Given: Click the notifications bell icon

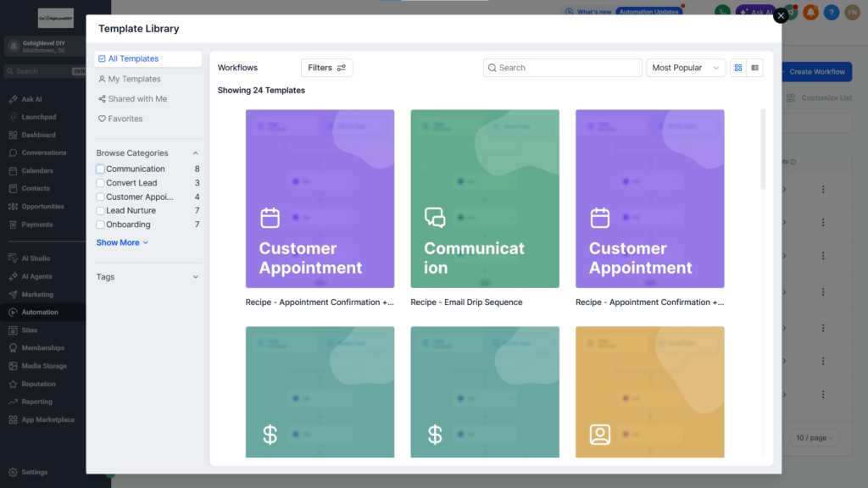Looking at the screenshot, I should pyautogui.click(x=810, y=12).
